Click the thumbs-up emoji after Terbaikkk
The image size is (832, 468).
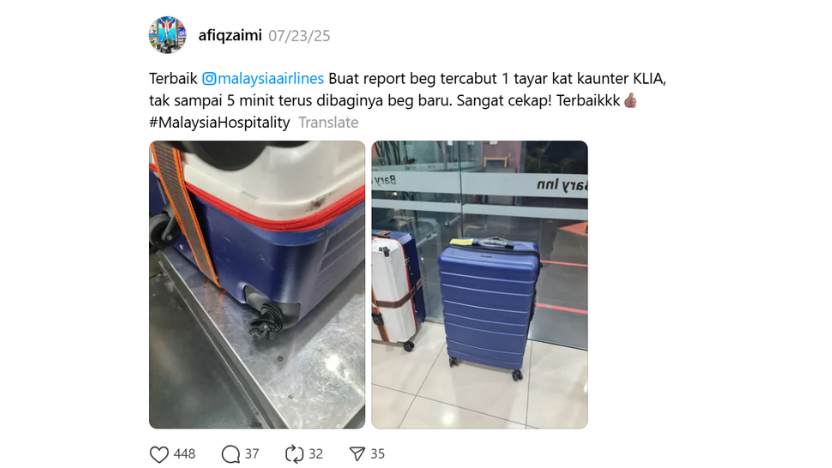point(630,100)
